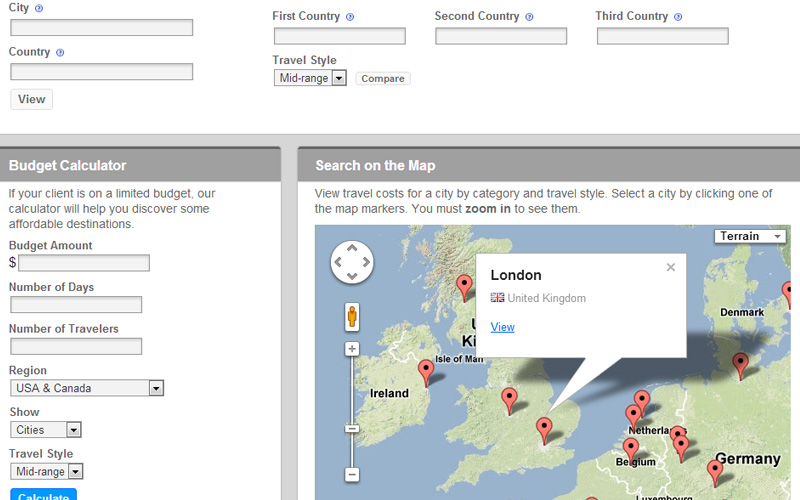Open the Show dropdown set to Cities
The image size is (800, 500).
click(x=45, y=430)
